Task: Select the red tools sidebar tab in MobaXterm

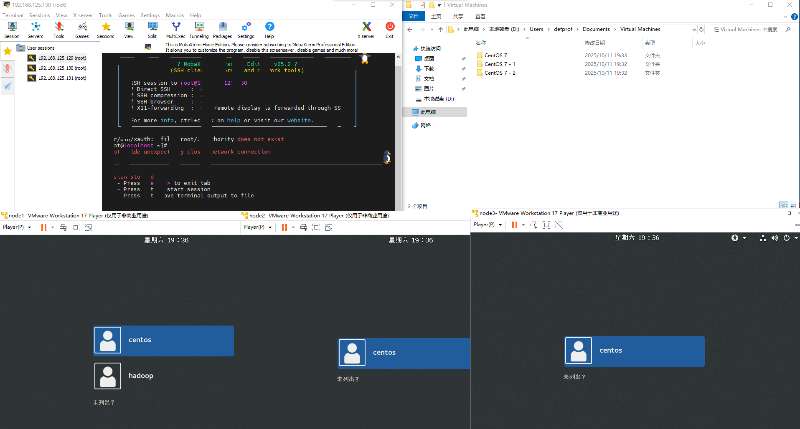Action: (7, 68)
